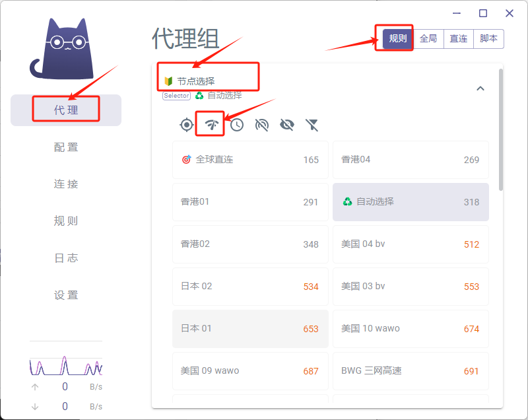Select the 美国 10 wawo node

click(411, 329)
